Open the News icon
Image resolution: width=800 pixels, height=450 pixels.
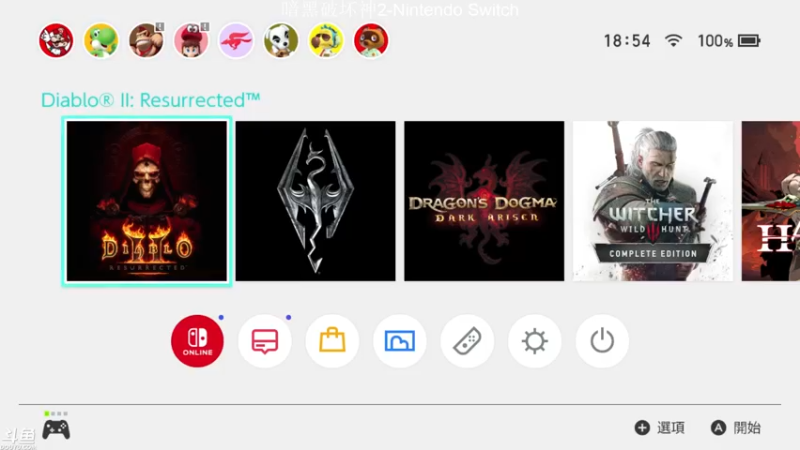(x=265, y=341)
